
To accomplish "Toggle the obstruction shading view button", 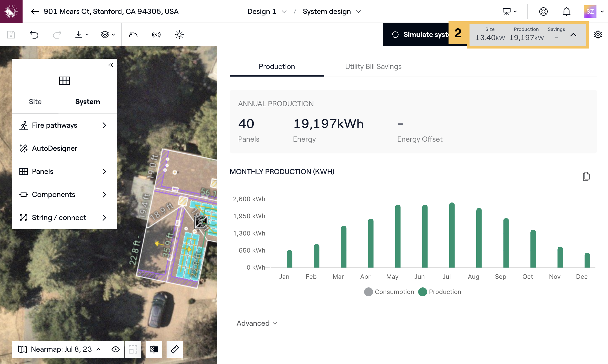I will click(154, 349).
